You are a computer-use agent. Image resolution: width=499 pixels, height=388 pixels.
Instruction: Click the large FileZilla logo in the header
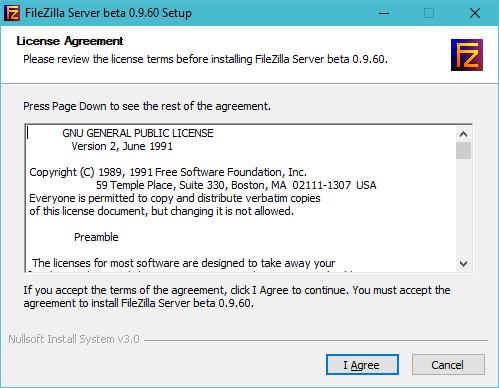(x=467, y=55)
